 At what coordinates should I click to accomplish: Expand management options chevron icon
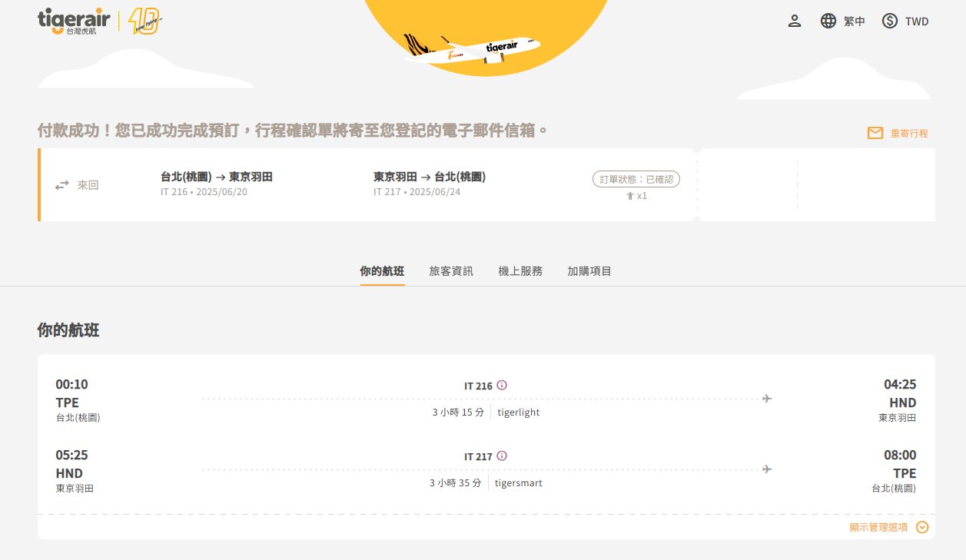[x=922, y=527]
